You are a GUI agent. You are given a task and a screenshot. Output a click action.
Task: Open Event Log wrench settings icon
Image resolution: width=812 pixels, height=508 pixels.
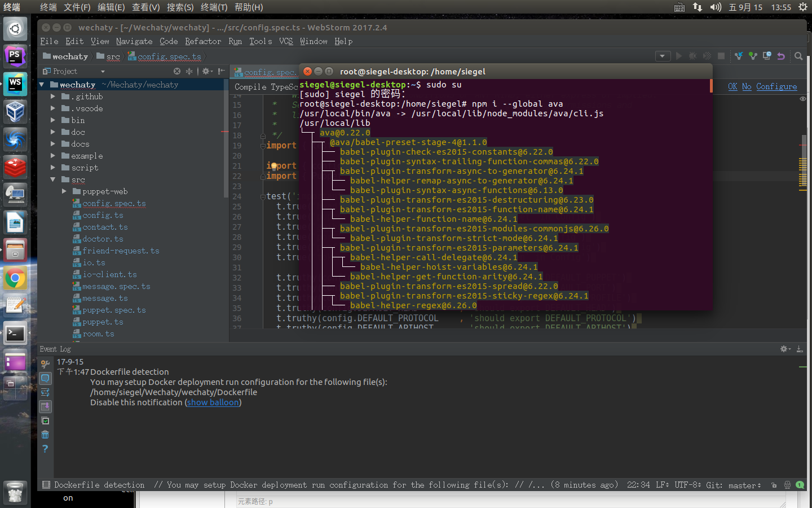(45, 364)
